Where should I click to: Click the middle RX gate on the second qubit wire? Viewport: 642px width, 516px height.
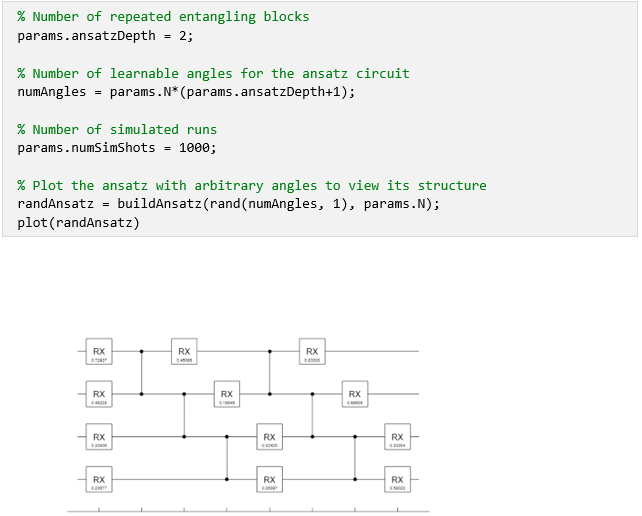pyautogui.click(x=227, y=395)
